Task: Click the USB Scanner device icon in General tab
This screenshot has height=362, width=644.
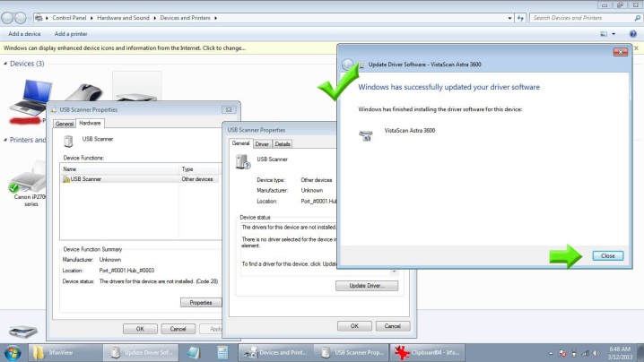Action: pyautogui.click(x=243, y=161)
